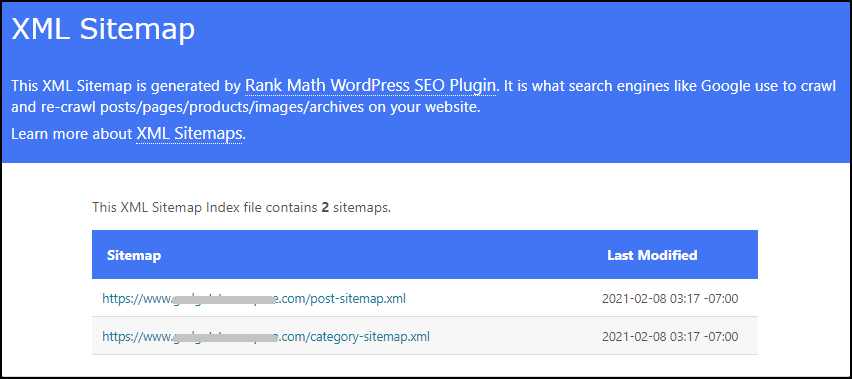The height and width of the screenshot is (379, 852).
Task: Click the Sitemap column header
Action: pos(134,255)
